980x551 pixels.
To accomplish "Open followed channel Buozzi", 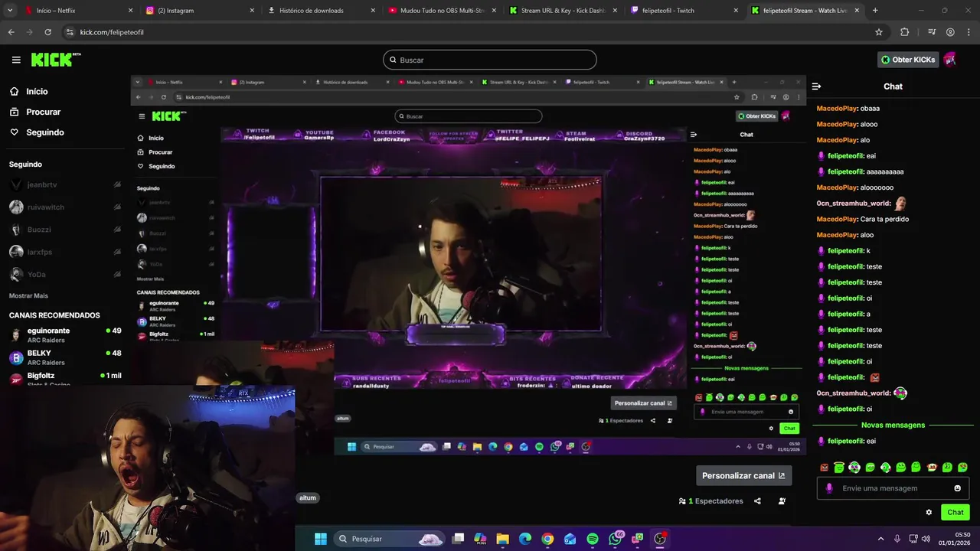I will (65, 230).
